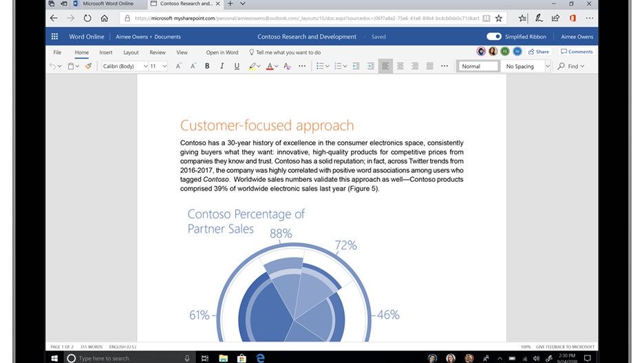This screenshot has height=363, width=644.
Task: Click the Office extension icon in browser
Action: point(572,18)
